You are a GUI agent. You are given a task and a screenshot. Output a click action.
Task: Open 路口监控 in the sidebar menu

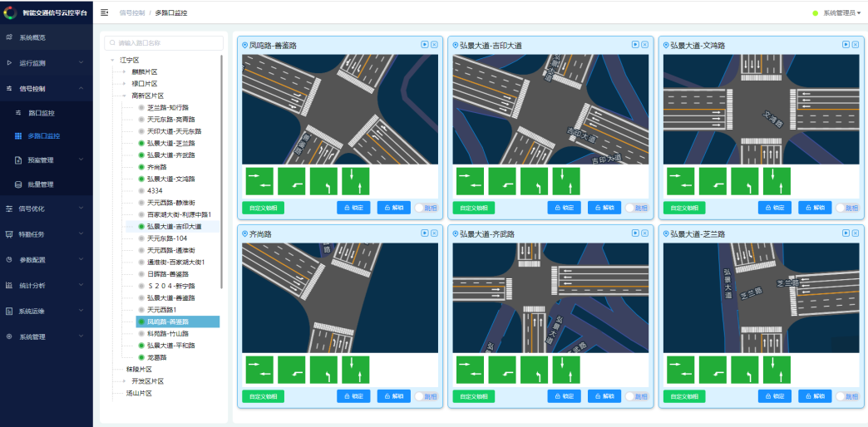tap(41, 112)
